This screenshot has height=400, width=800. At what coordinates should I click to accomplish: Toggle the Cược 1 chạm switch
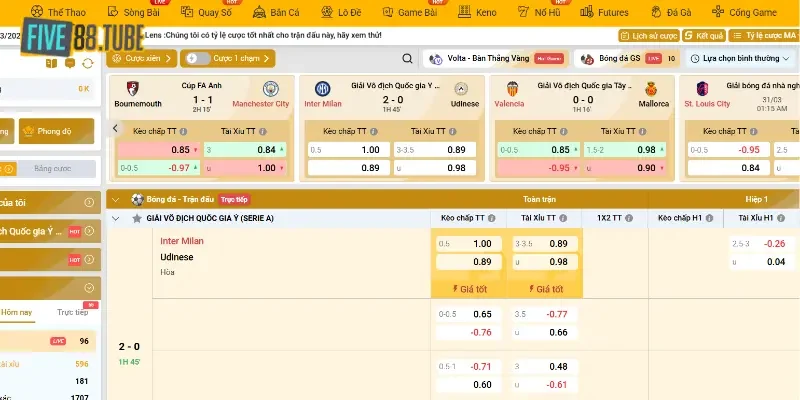[x=198, y=58]
